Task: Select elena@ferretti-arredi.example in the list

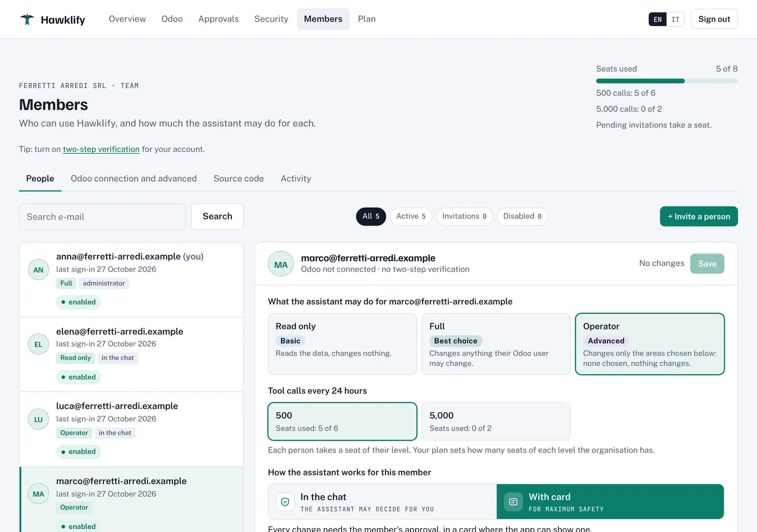Action: (x=132, y=355)
